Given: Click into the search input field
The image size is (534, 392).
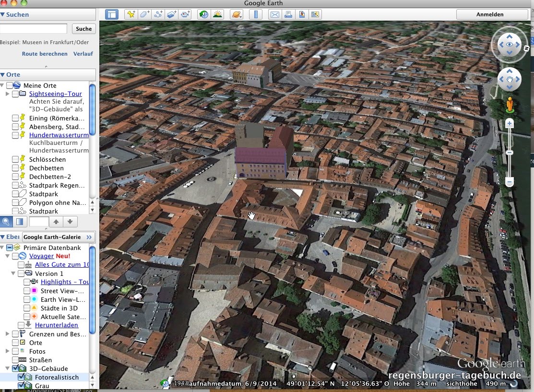Looking at the screenshot, I should click(34, 29).
